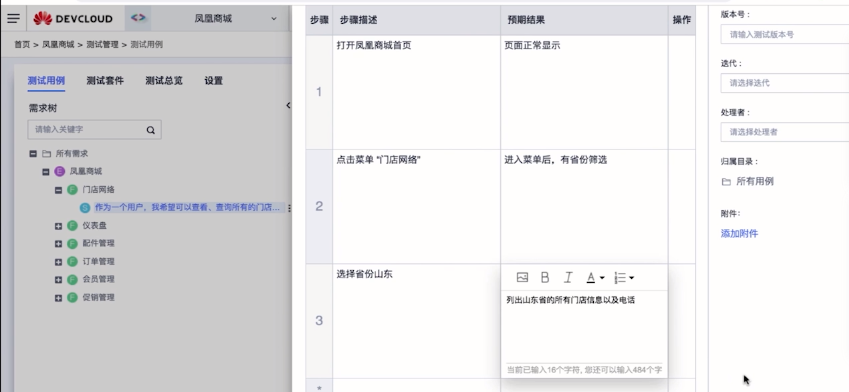The width and height of the screenshot is (849, 392).
Task: Expand the 配件管理 tree node
Action: [58, 244]
